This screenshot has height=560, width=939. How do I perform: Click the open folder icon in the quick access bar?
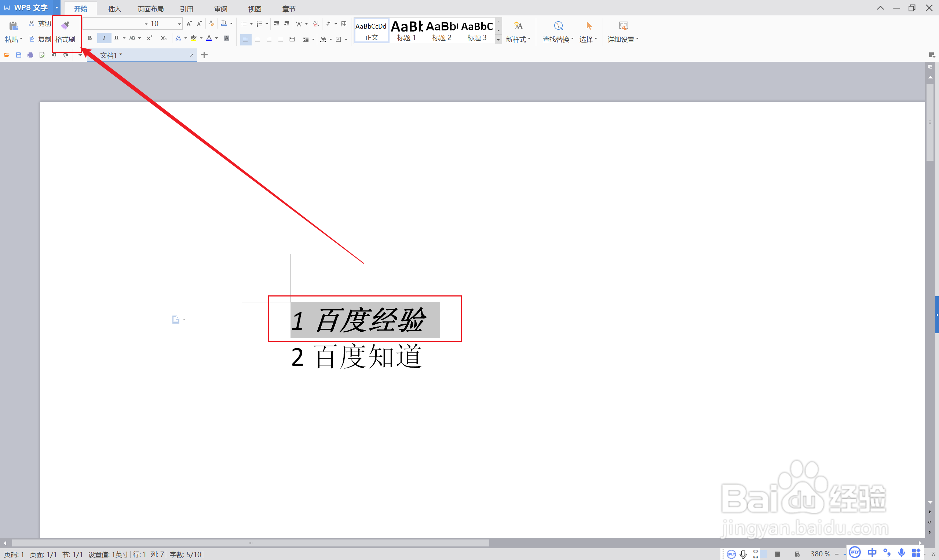(7, 55)
